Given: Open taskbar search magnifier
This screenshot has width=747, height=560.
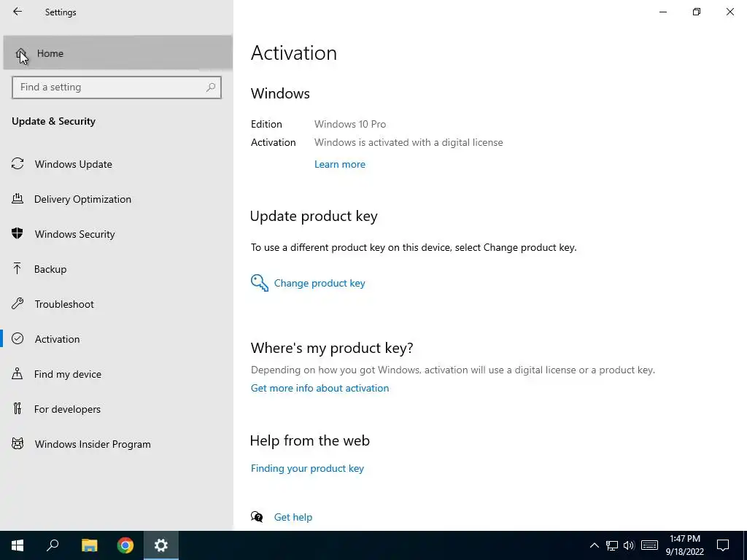Looking at the screenshot, I should click(x=53, y=545).
